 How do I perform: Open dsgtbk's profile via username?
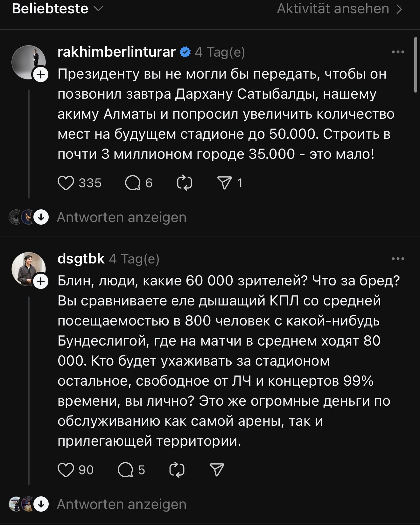(81, 259)
